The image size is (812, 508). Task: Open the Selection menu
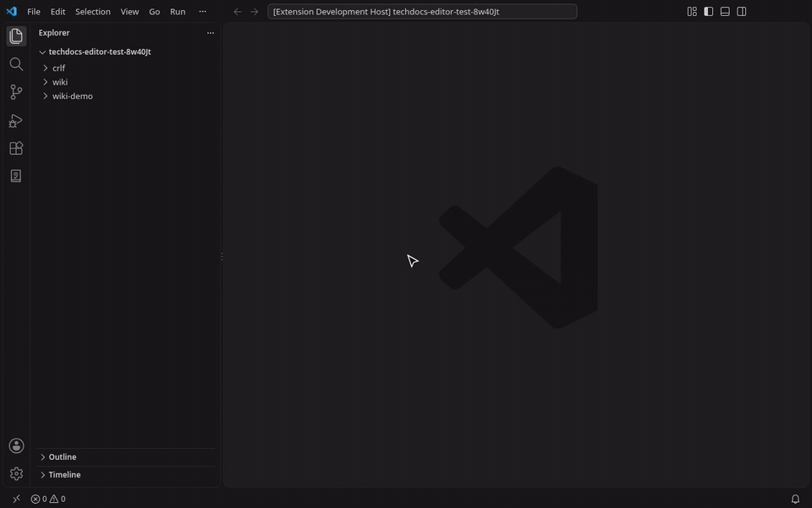point(93,11)
